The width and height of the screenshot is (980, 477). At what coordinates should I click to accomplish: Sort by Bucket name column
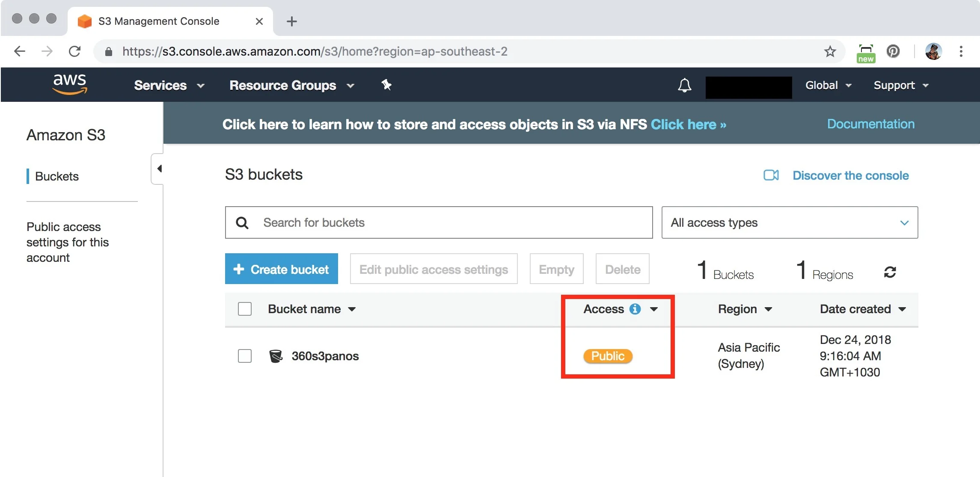click(x=312, y=309)
